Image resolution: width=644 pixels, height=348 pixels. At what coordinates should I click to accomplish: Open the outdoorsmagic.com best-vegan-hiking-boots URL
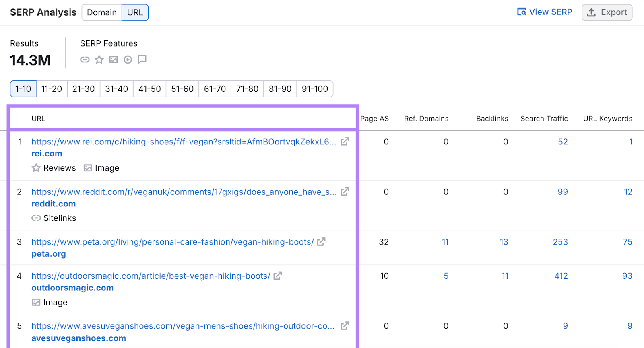(x=151, y=276)
